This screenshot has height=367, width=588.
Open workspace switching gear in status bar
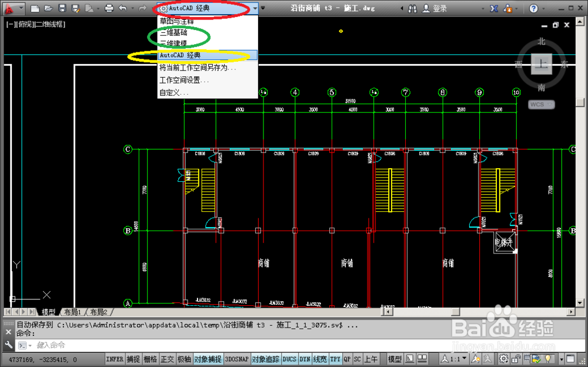tap(504, 359)
